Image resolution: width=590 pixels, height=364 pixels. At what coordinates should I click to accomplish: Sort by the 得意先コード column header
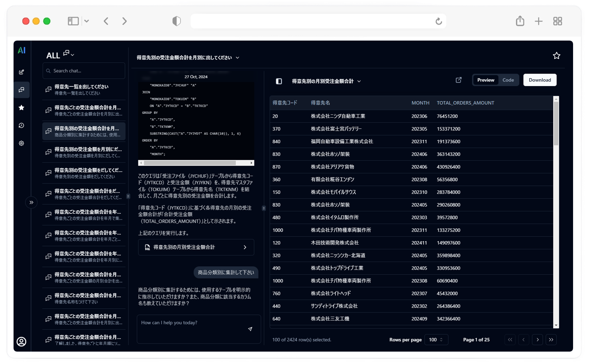click(285, 103)
